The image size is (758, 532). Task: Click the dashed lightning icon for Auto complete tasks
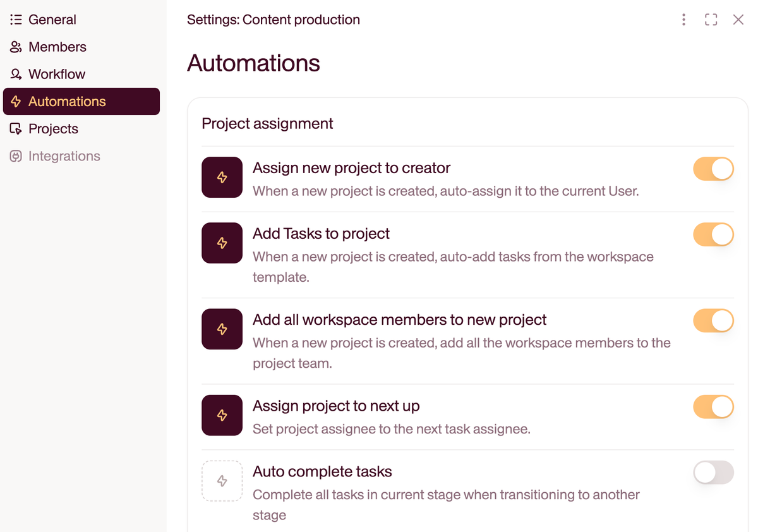pyautogui.click(x=222, y=481)
